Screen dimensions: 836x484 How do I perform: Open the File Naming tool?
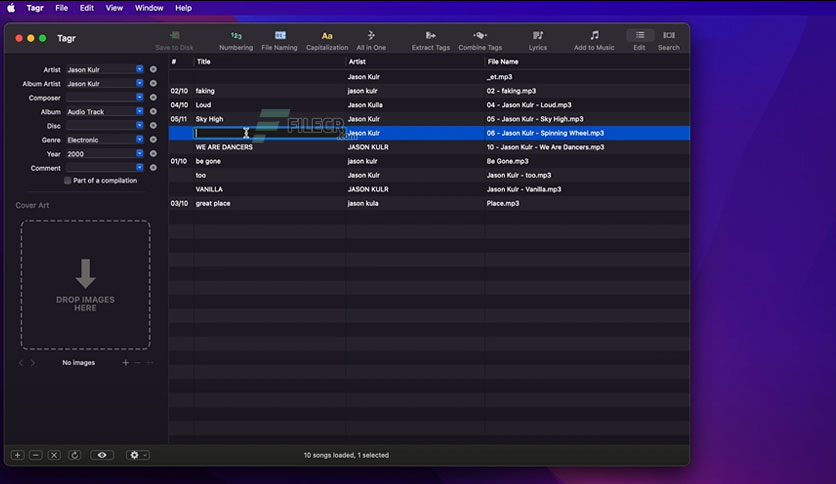pyautogui.click(x=279, y=41)
